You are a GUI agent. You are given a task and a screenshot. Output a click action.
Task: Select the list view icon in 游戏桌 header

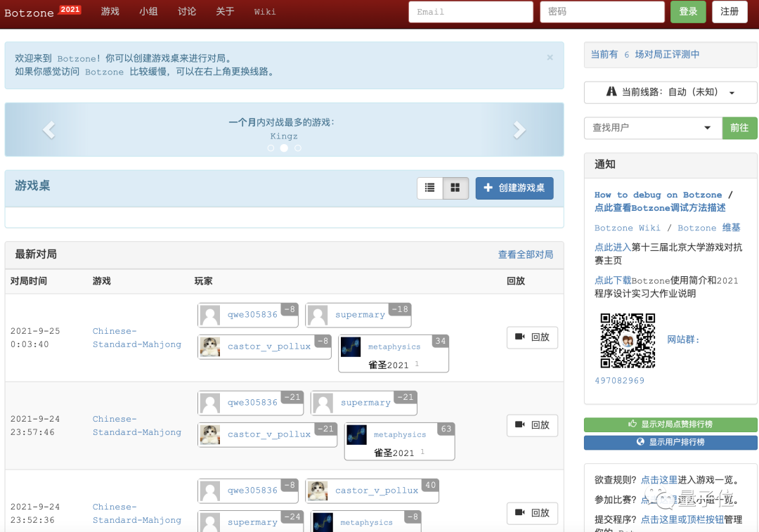click(x=430, y=188)
